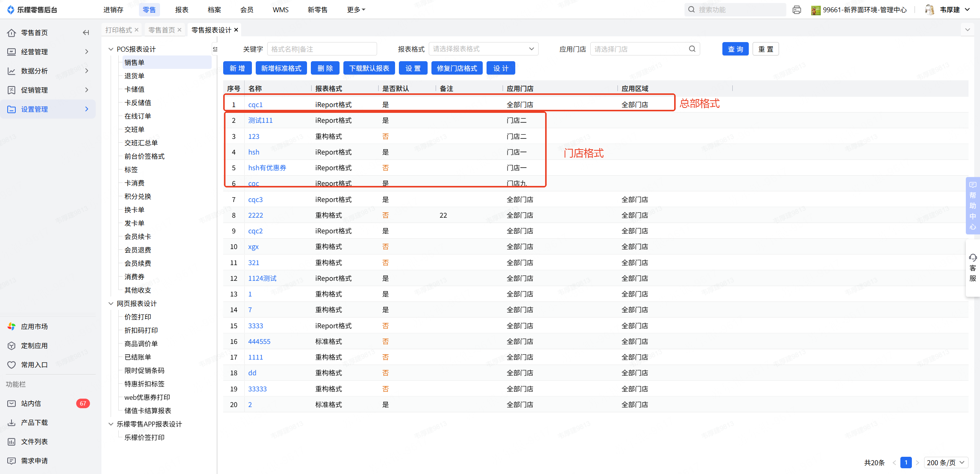
Task: Click the 关键字 keyword input field
Action: pos(322,49)
